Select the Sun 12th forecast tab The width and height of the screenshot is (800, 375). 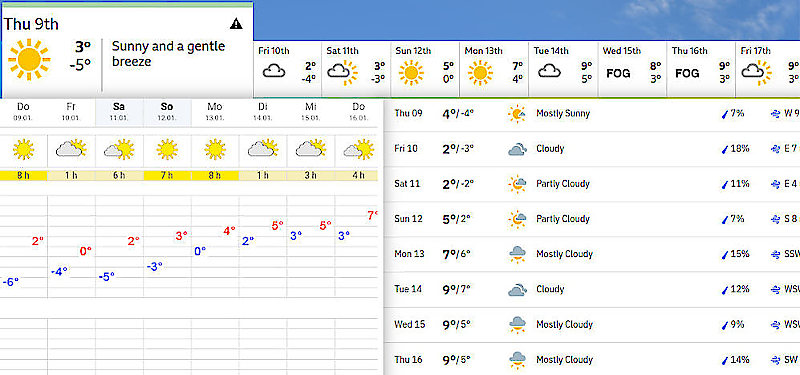tap(425, 69)
